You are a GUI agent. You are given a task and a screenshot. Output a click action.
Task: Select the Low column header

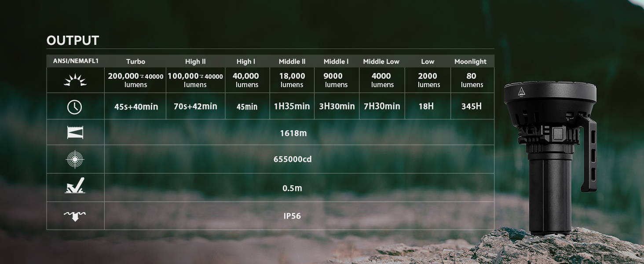[x=428, y=62]
